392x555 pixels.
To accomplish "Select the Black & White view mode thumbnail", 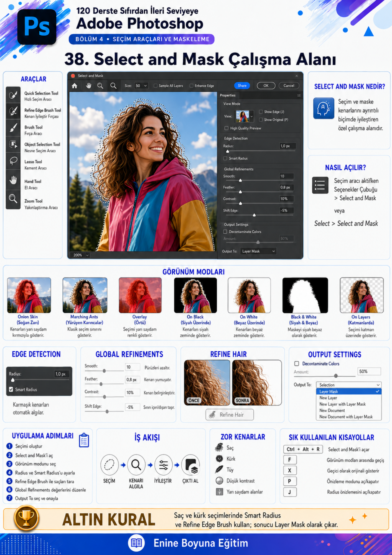I will click(x=305, y=295).
